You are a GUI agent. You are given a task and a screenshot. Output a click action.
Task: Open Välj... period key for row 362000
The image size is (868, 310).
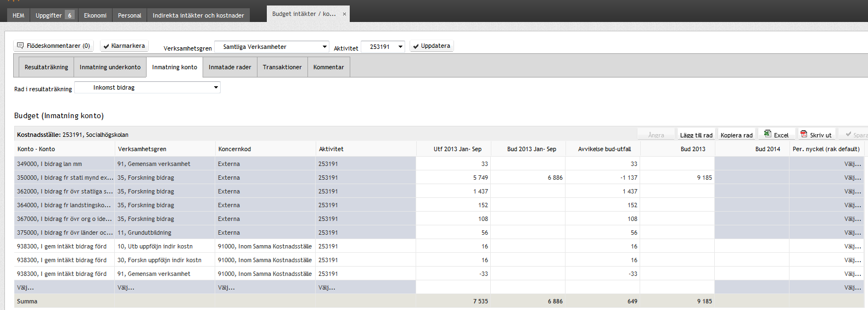pos(853,191)
